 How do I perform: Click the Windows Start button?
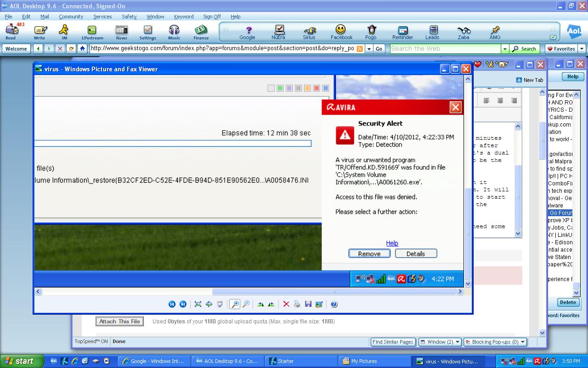click(x=22, y=361)
